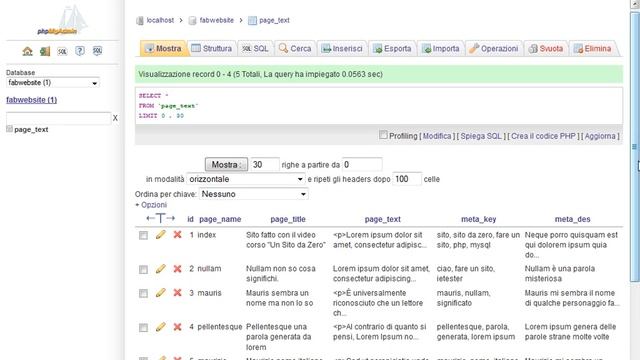Edit row 3 mauris with pencil icon
640x360 pixels.
coord(160,293)
